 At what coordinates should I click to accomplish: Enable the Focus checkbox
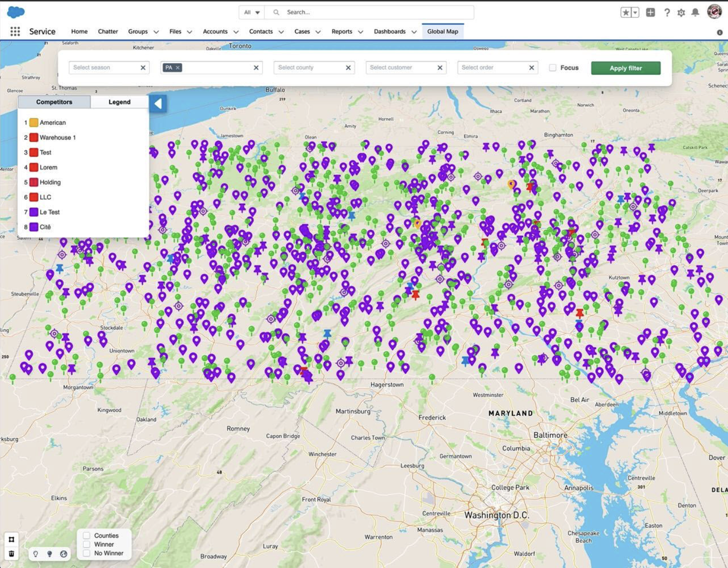tap(553, 68)
